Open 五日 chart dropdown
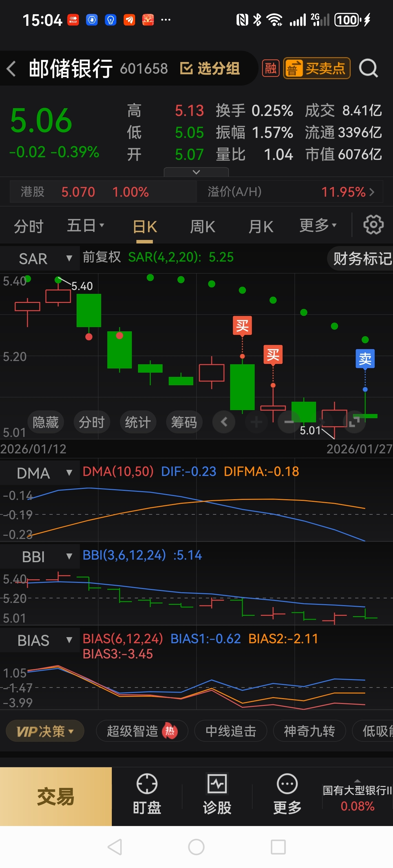This screenshot has width=393, height=868. pos(85,225)
